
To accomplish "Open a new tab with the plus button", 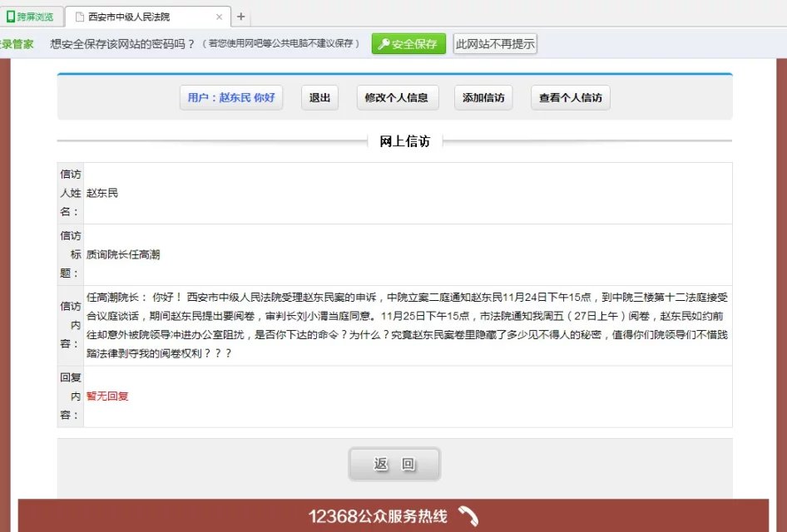I will point(241,17).
